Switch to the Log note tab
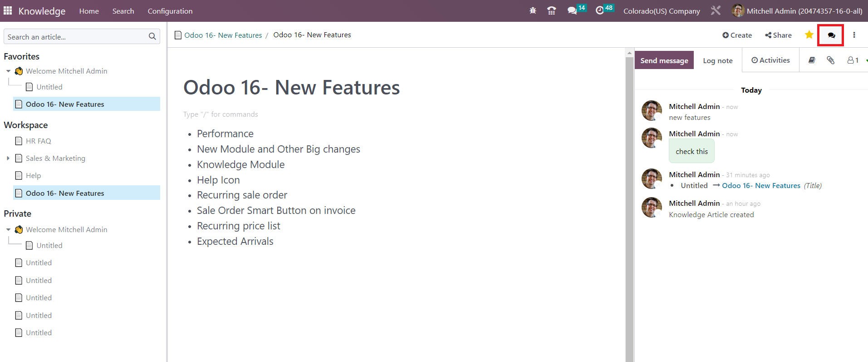 click(718, 60)
